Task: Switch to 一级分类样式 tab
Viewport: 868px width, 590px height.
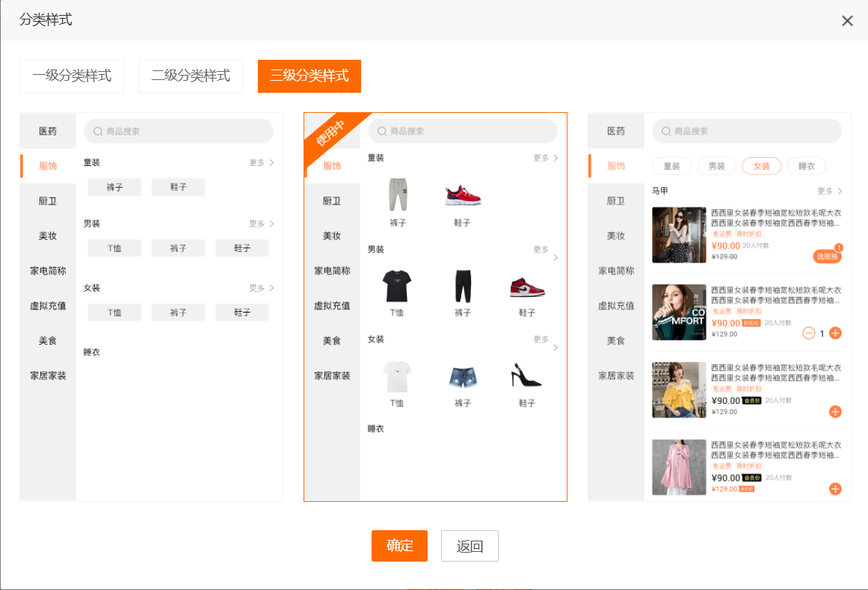Action: [x=72, y=76]
